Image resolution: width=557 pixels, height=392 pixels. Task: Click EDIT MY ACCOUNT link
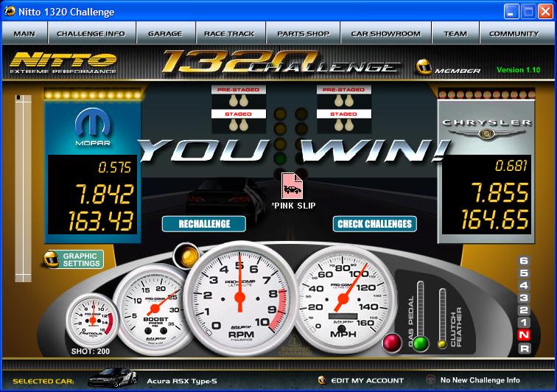(x=368, y=380)
